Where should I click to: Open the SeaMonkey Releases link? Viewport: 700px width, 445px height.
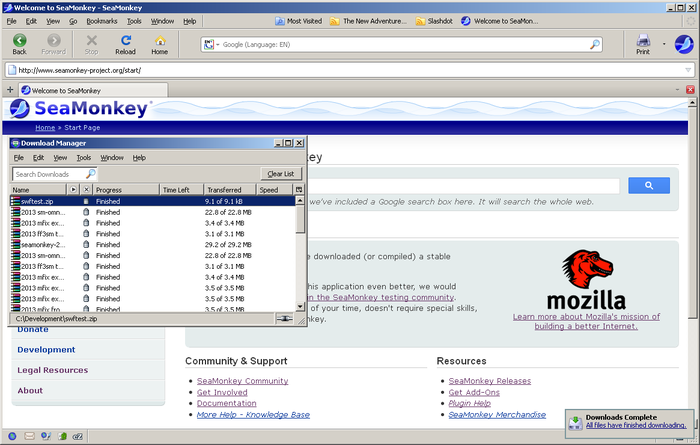point(490,381)
